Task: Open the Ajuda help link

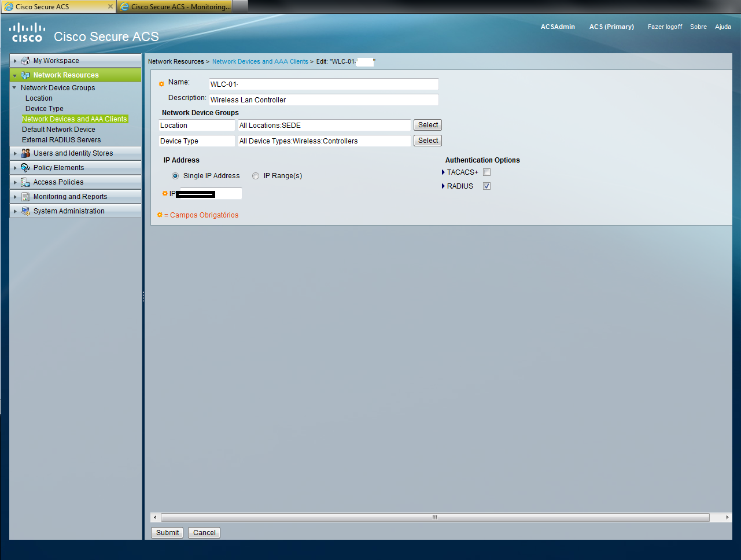Action: [723, 27]
